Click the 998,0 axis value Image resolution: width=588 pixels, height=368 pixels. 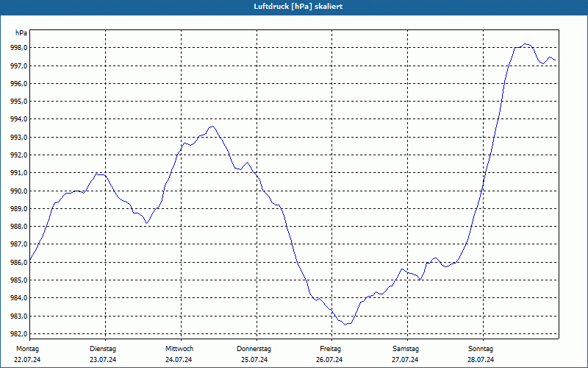click(20, 48)
